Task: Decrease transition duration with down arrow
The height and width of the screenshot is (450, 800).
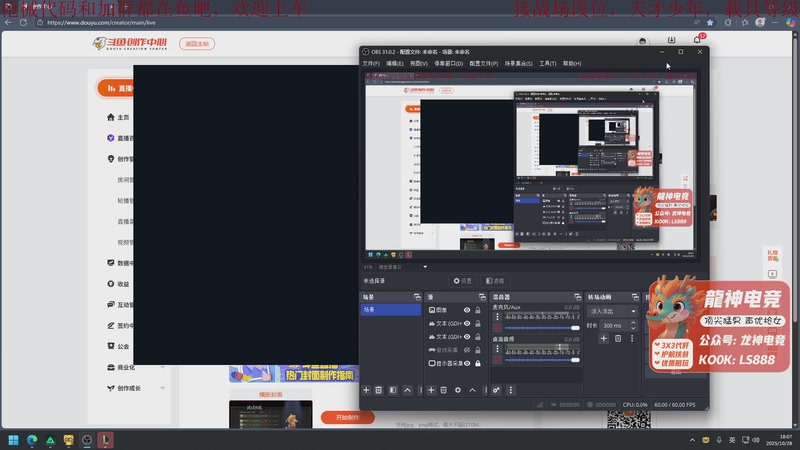Action: click(x=633, y=328)
